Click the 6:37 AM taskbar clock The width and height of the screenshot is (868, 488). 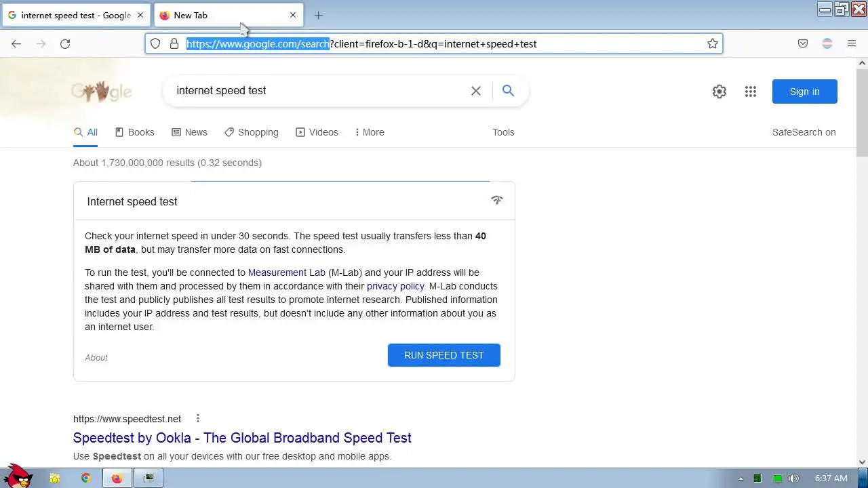click(x=831, y=479)
